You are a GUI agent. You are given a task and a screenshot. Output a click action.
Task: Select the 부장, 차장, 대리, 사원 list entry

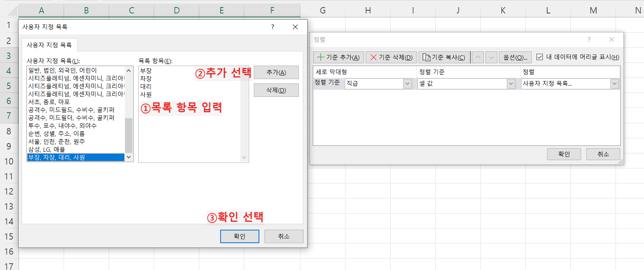[76, 157]
